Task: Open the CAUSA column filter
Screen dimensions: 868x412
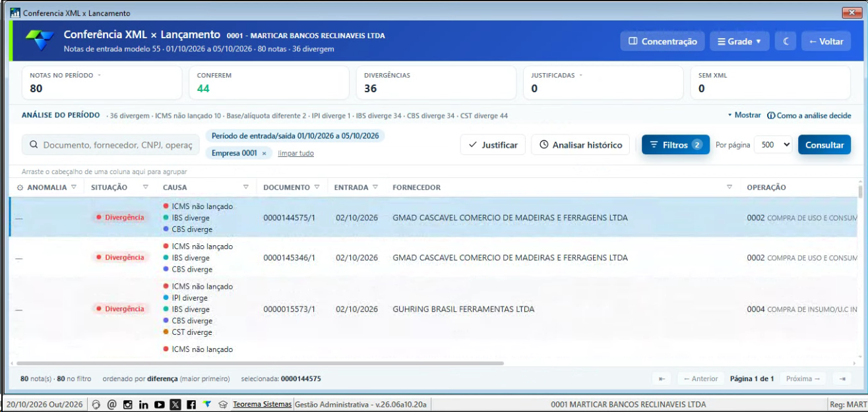Action: point(246,187)
